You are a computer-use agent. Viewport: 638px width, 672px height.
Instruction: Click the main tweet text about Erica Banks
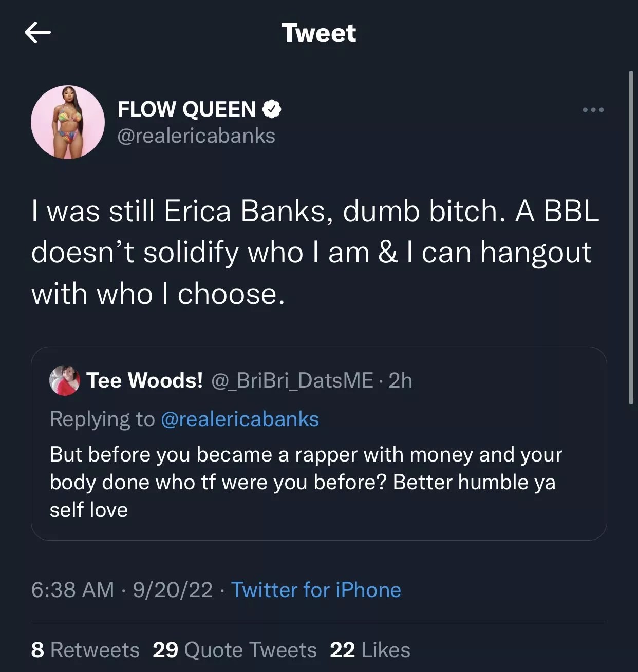click(314, 253)
